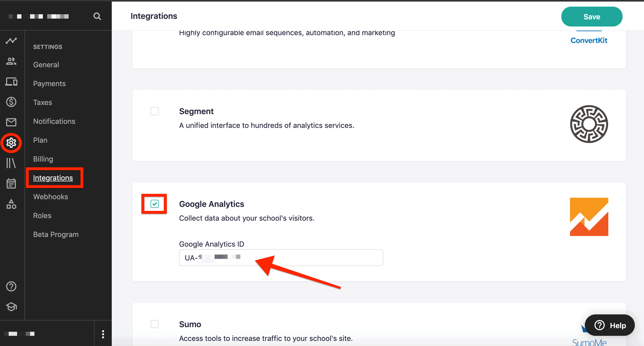Image resolution: width=644 pixels, height=346 pixels.
Task: Open the Sales dollar icon
Action: click(x=11, y=102)
